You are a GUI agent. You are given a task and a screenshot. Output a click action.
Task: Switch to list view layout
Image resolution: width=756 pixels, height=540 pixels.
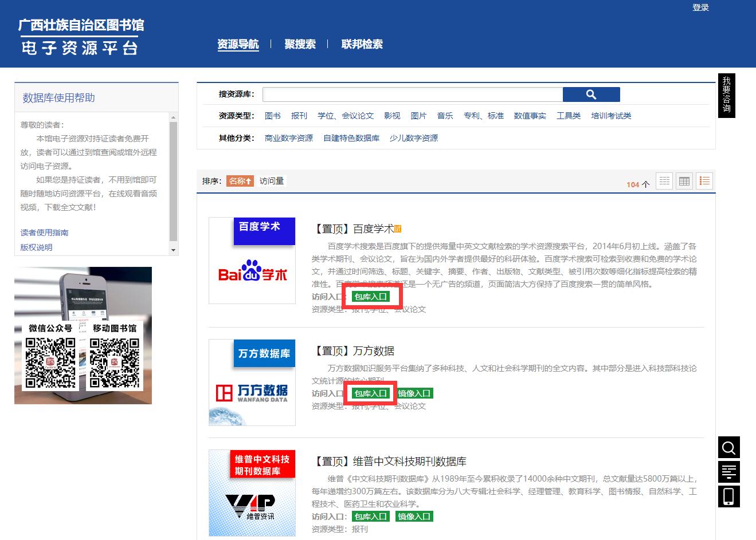(x=664, y=180)
